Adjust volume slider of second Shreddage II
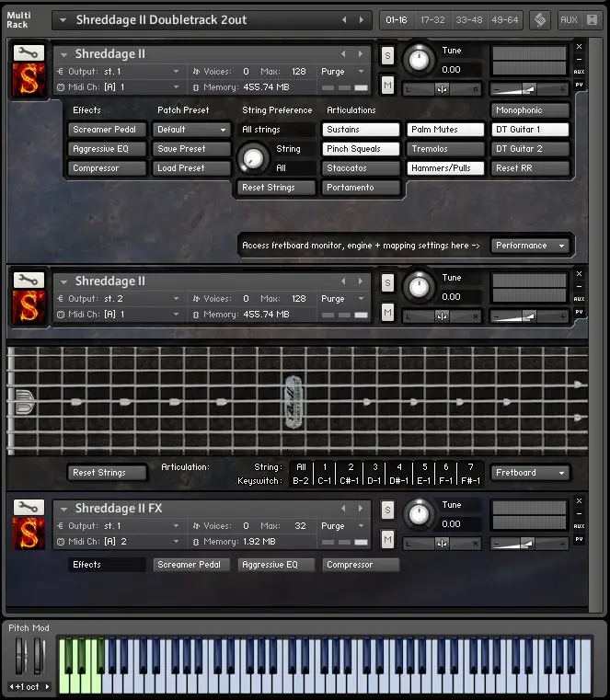 pos(529,316)
